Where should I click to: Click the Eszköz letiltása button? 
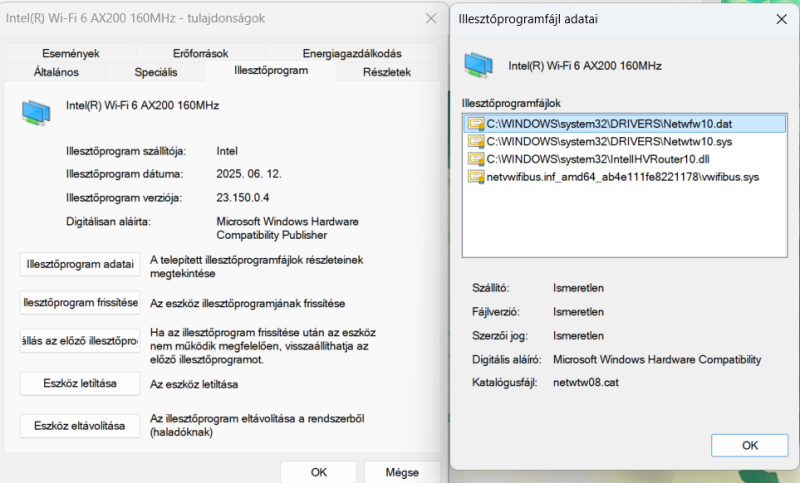80,384
